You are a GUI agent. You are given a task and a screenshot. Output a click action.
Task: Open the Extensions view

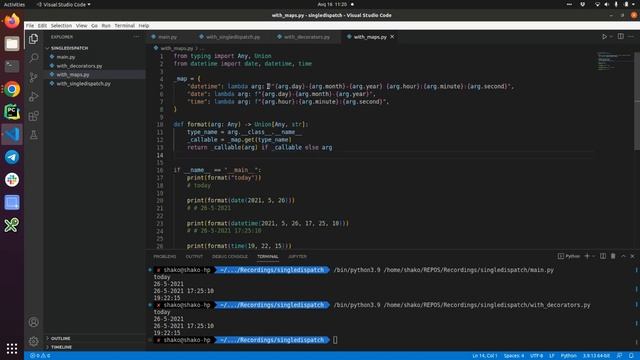(x=33, y=116)
